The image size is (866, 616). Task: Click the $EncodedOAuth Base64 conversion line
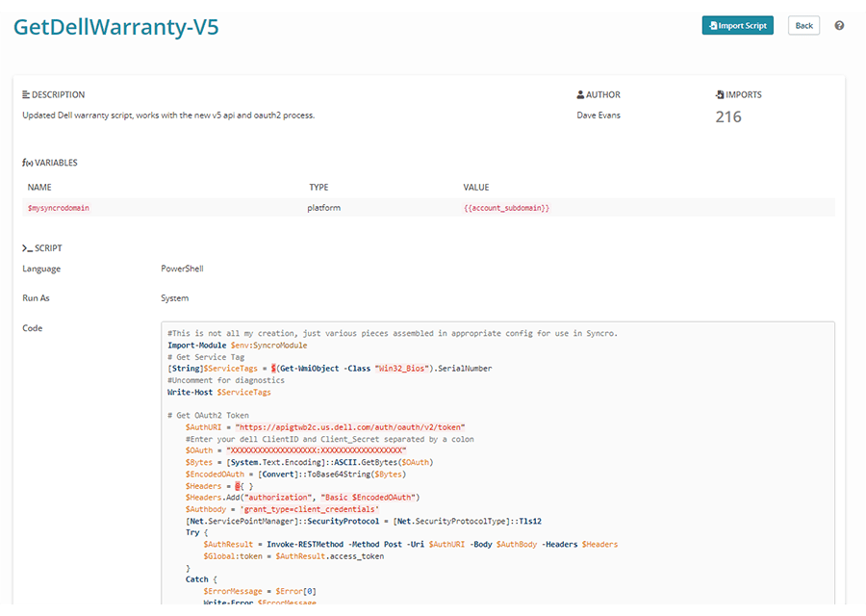tap(295, 474)
